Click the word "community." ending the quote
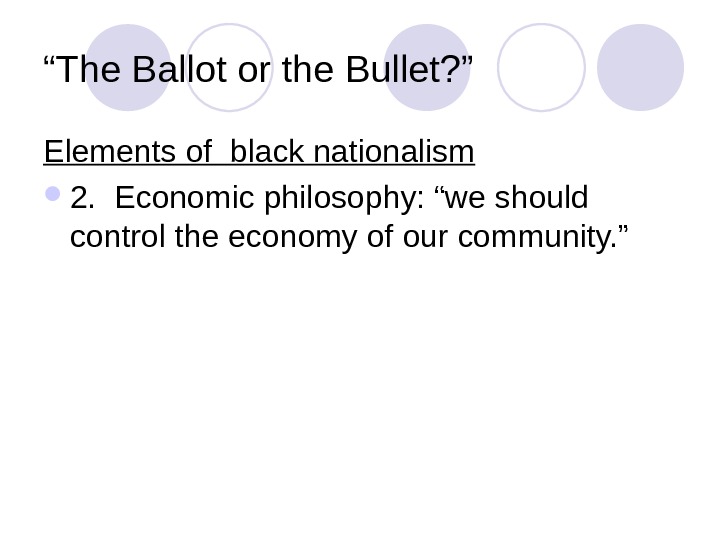The image size is (720, 540). pyautogui.click(x=552, y=240)
